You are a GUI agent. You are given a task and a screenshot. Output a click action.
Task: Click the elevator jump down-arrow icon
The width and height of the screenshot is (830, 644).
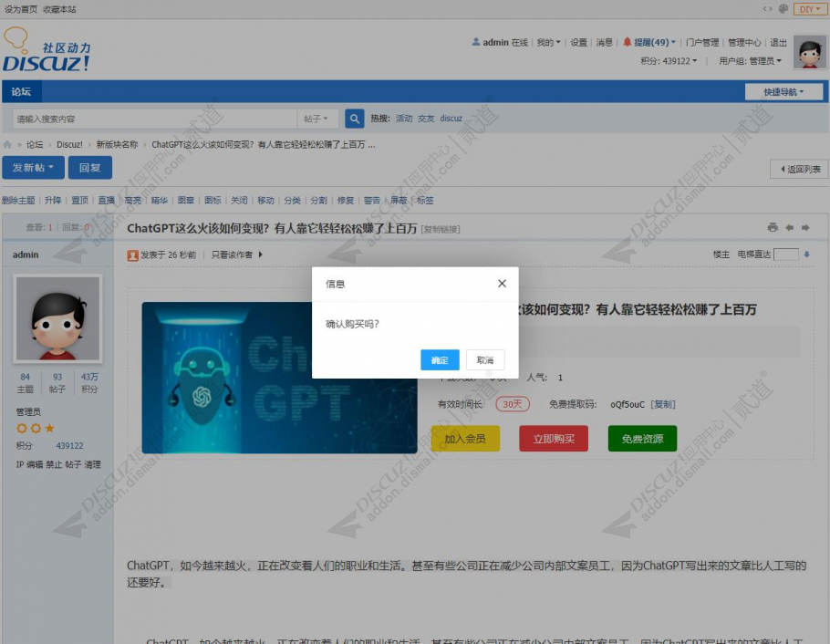[806, 254]
